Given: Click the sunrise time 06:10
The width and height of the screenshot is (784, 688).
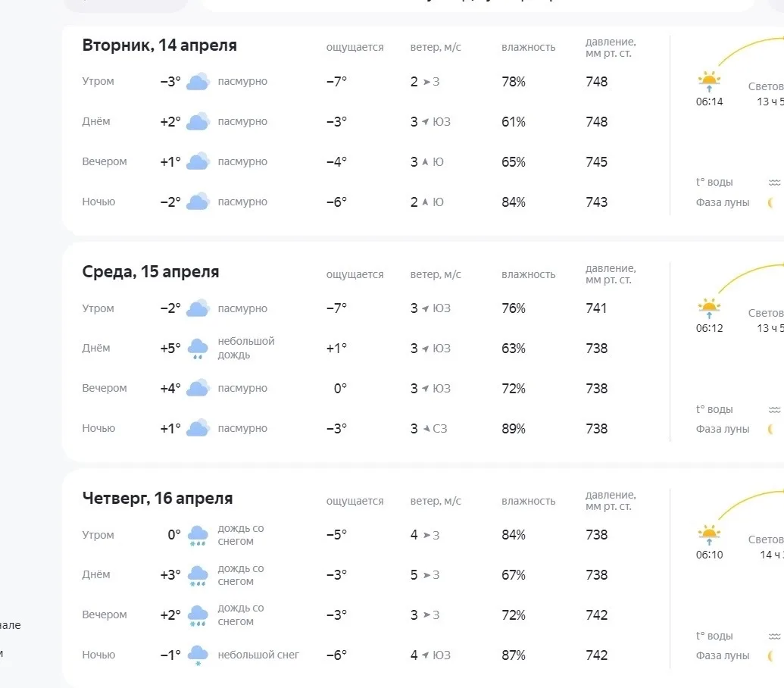Looking at the screenshot, I should point(710,555).
